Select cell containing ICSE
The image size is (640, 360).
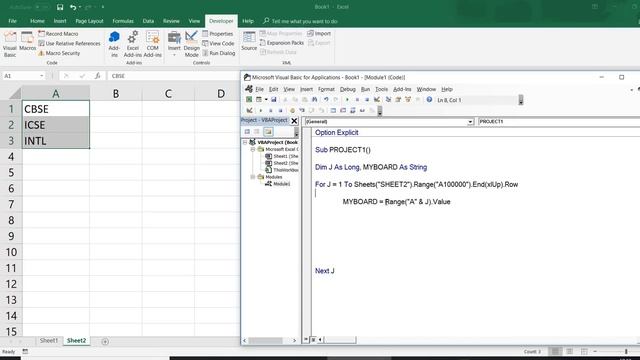point(56,125)
